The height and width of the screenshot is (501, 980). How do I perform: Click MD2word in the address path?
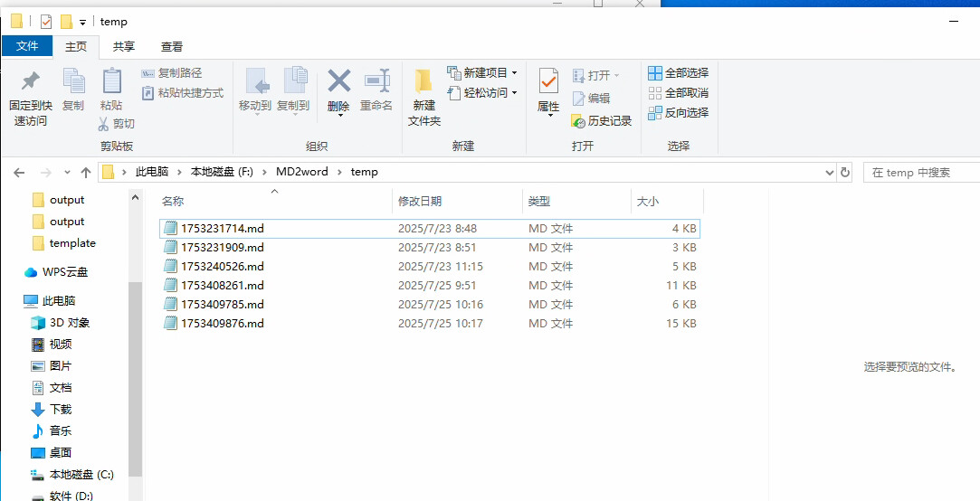click(x=302, y=172)
